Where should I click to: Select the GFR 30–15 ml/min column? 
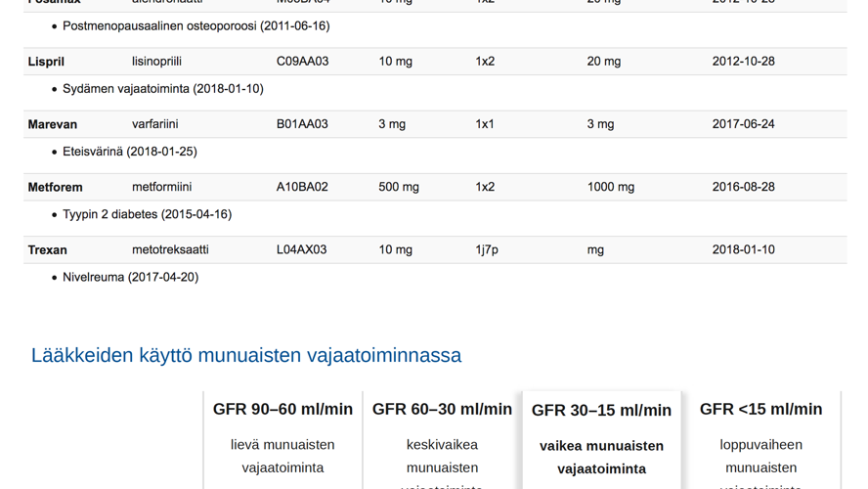[x=601, y=411]
